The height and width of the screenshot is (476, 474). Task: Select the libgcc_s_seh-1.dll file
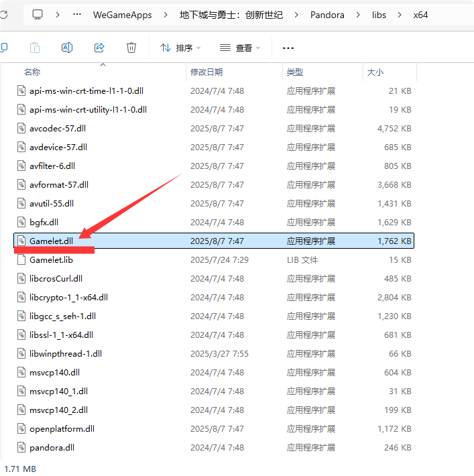pyautogui.click(x=62, y=316)
